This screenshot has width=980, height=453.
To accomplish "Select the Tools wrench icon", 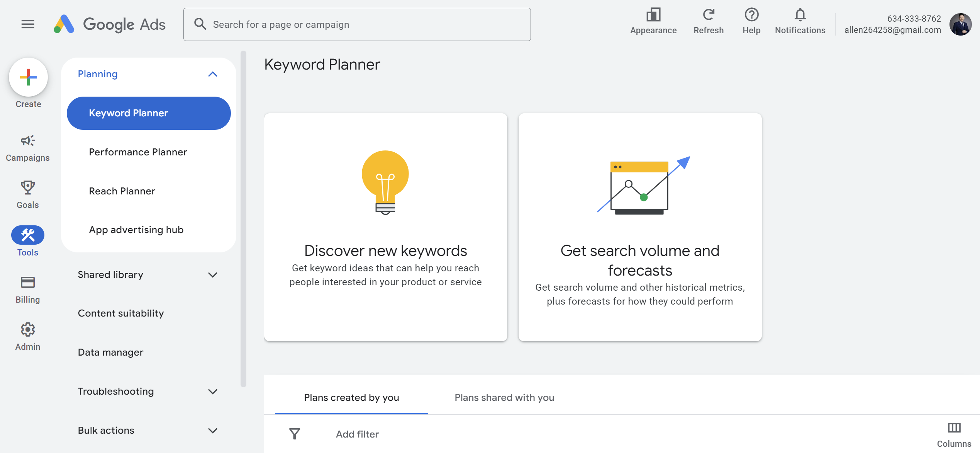I will point(28,235).
